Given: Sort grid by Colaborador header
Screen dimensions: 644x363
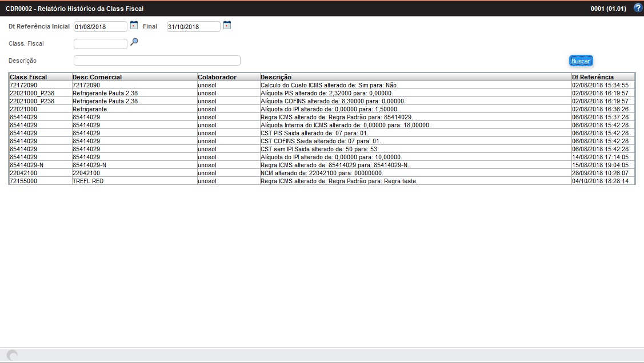Looking at the screenshot, I should click(217, 76).
